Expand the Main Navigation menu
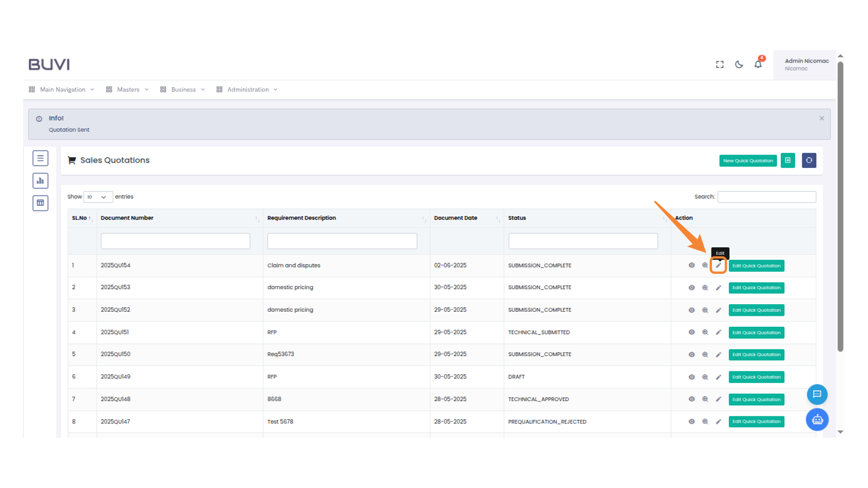868x488 pixels. 62,89
